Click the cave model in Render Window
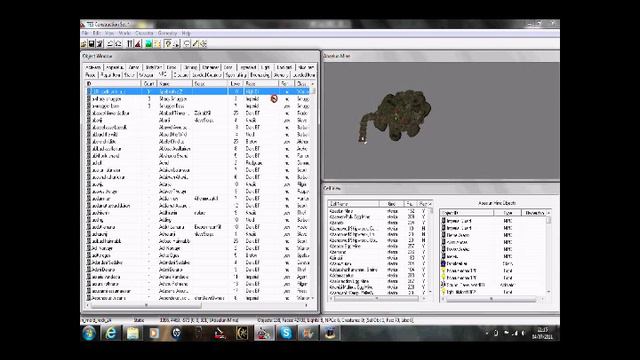 396,116
